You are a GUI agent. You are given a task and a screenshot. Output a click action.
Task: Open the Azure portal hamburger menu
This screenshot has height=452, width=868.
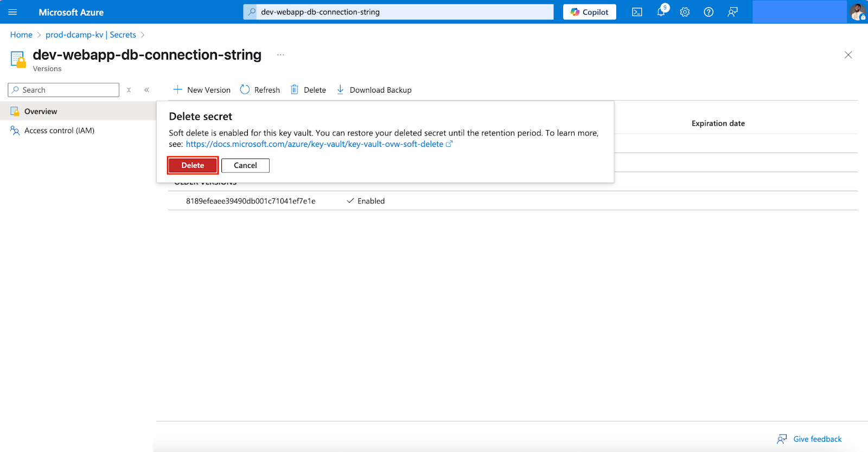pos(12,12)
